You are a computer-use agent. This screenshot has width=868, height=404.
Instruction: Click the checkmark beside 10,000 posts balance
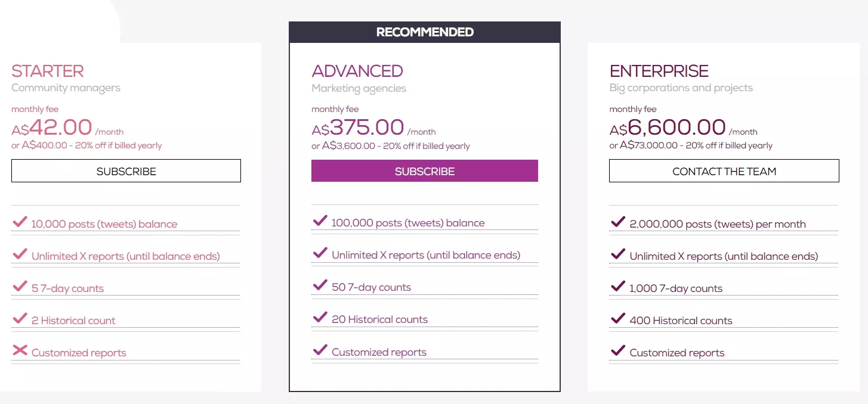[20, 222]
